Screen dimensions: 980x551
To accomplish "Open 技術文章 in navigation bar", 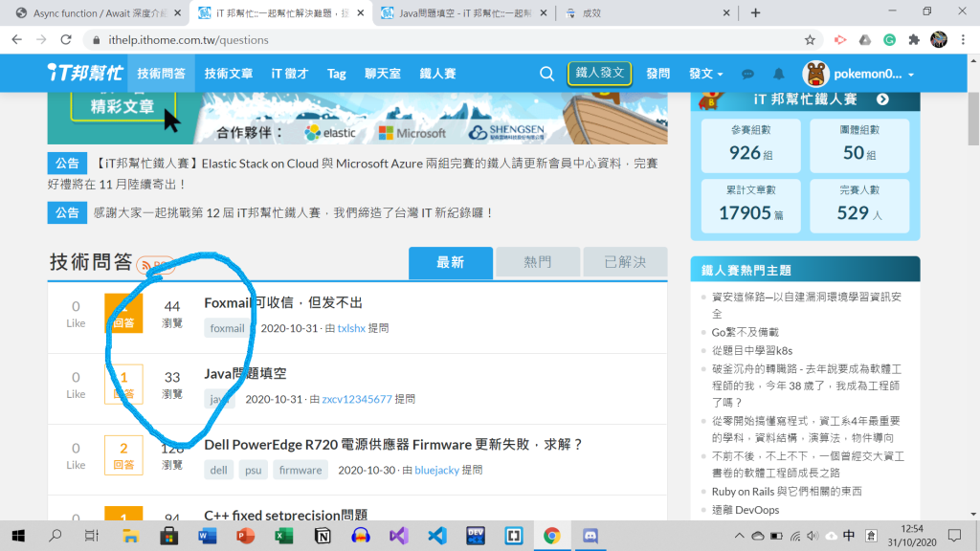I will pyautogui.click(x=229, y=74).
